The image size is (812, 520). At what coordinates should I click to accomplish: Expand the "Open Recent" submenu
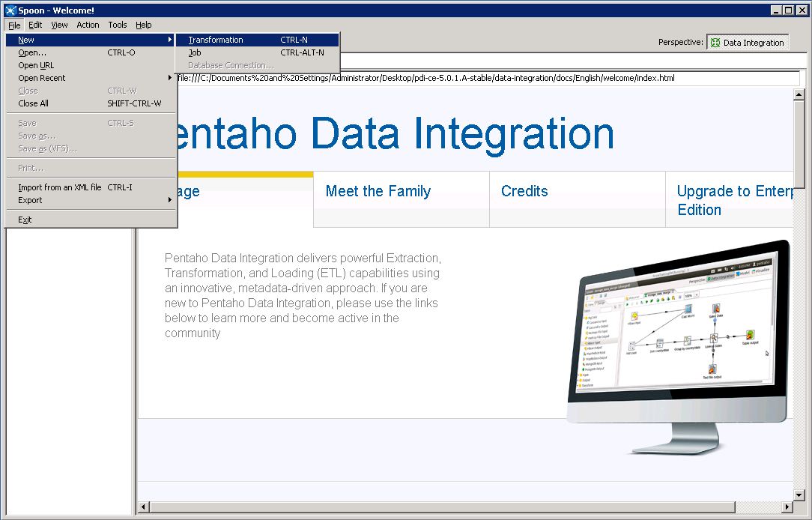[x=41, y=78]
